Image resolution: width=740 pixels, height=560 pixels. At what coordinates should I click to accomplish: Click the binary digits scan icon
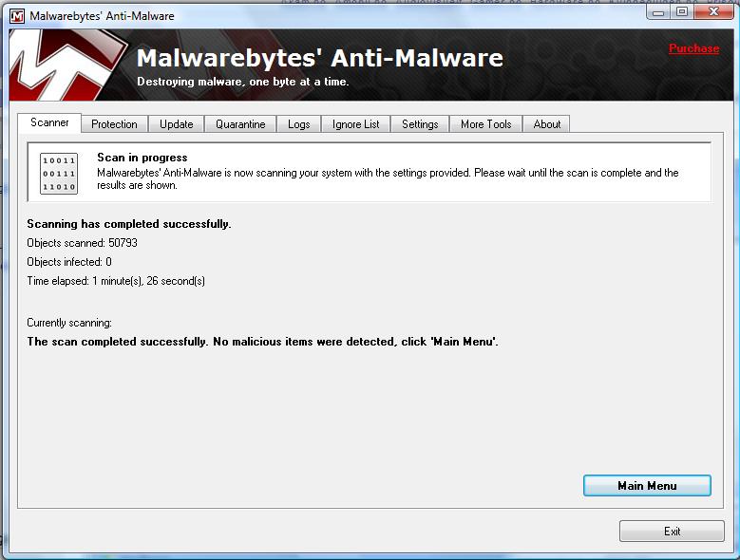(59, 174)
